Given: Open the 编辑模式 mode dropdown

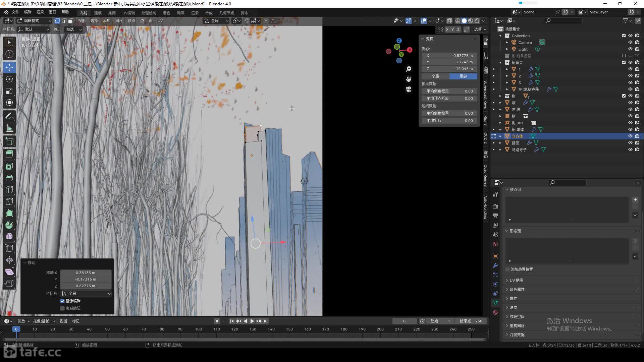Looking at the screenshot, I should 34,21.
